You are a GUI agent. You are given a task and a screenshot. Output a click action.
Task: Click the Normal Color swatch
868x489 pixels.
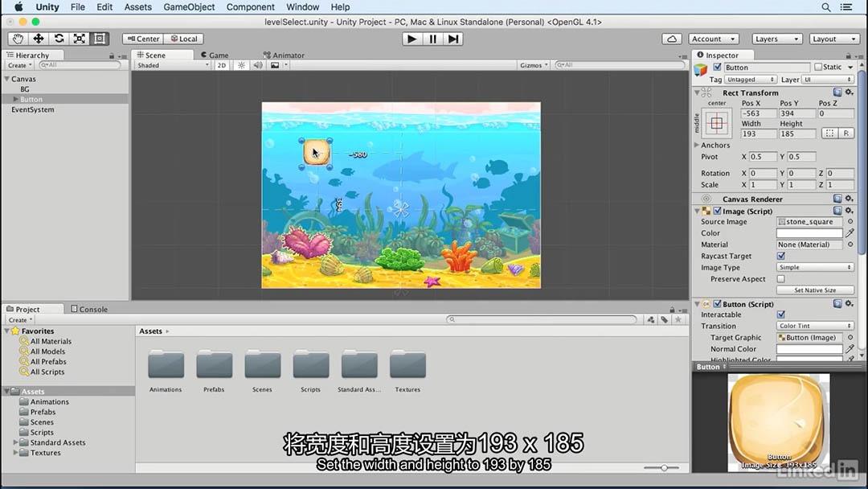pyautogui.click(x=809, y=349)
